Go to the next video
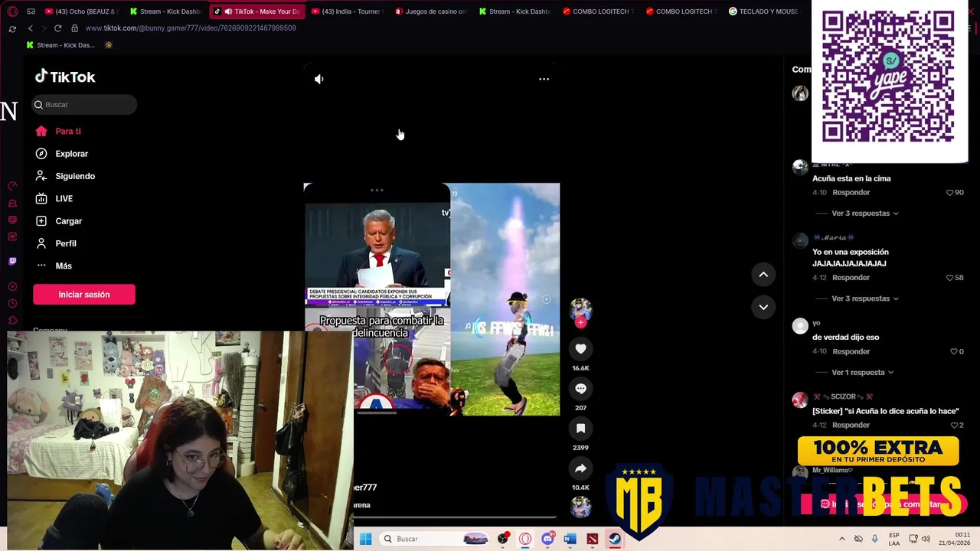Image resolution: width=980 pixels, height=551 pixels. [763, 307]
